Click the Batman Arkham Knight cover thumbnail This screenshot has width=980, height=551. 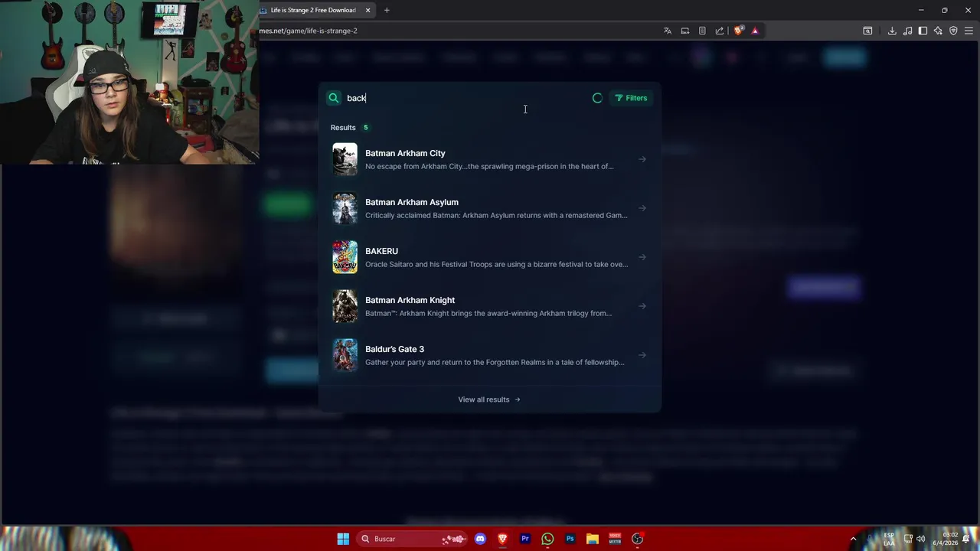[x=345, y=306]
